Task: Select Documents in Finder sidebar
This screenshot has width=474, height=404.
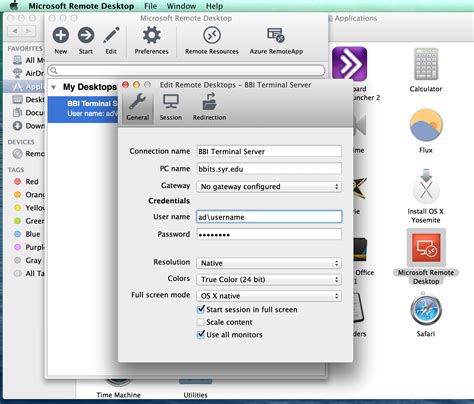Action: (x=28, y=113)
